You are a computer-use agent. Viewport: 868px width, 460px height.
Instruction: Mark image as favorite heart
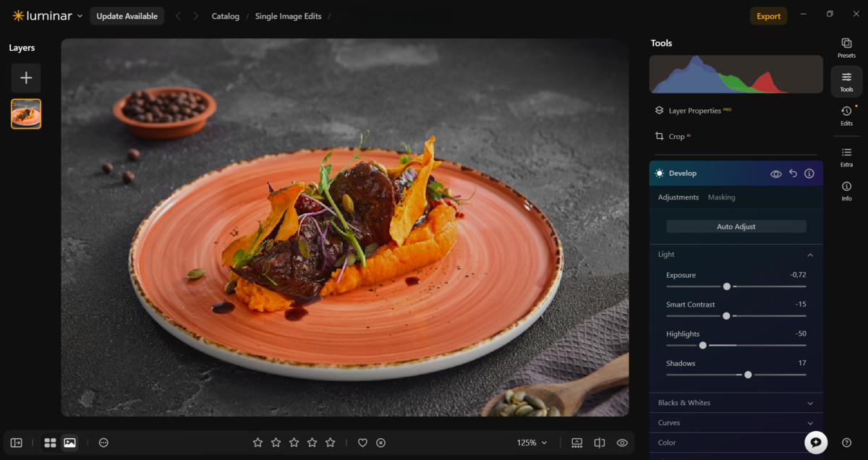[363, 443]
